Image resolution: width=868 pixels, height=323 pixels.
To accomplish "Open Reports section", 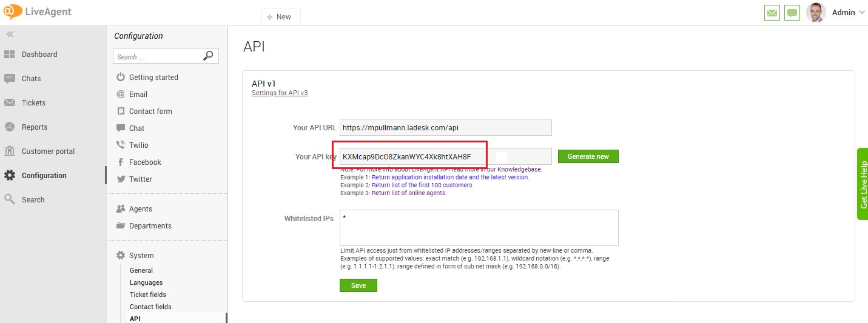I will 35,127.
